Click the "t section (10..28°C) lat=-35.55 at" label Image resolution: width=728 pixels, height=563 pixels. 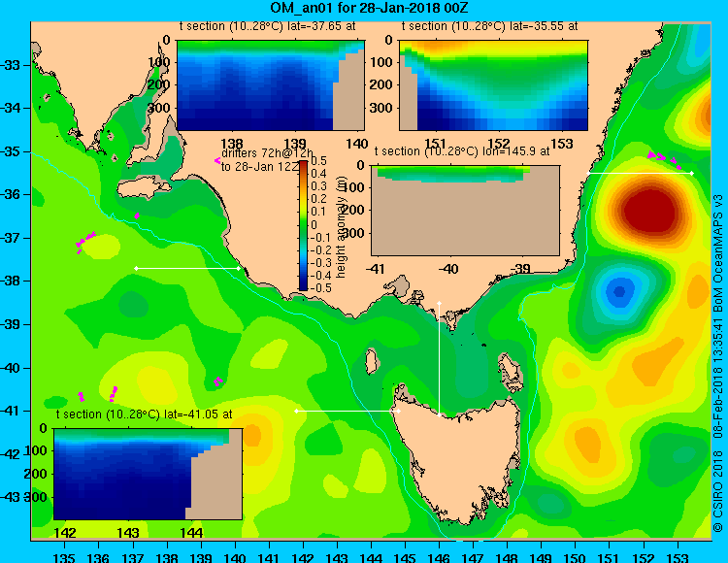coord(490,26)
